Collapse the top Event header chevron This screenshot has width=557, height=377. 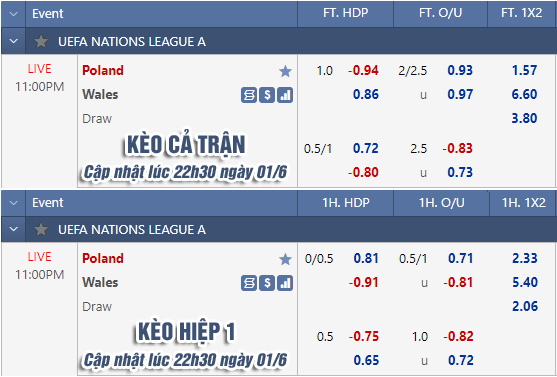point(13,14)
